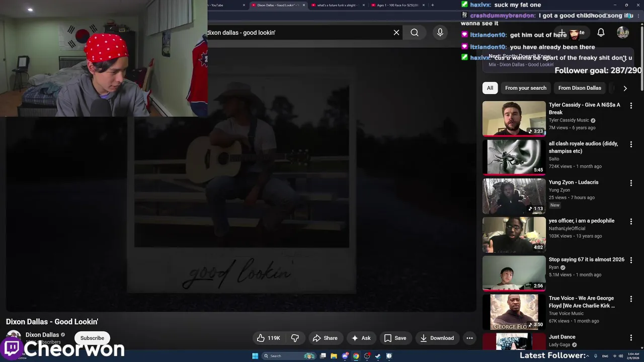This screenshot has width=644, height=362.
Task: Open Steam from the taskbar
Action: point(378,356)
